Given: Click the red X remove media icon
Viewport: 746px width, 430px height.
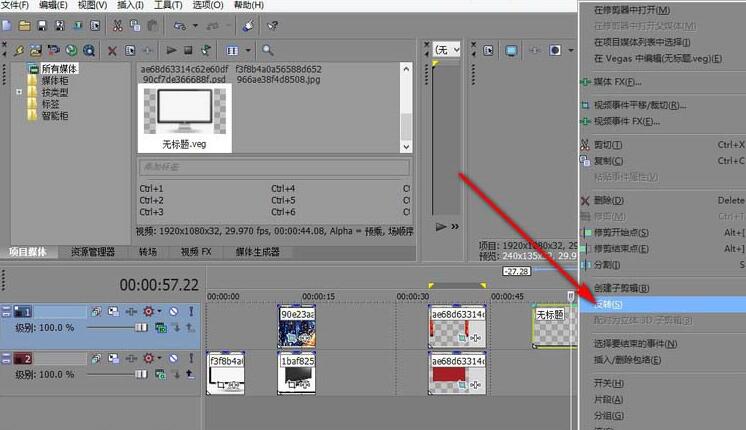Looking at the screenshot, I should tap(112, 50).
